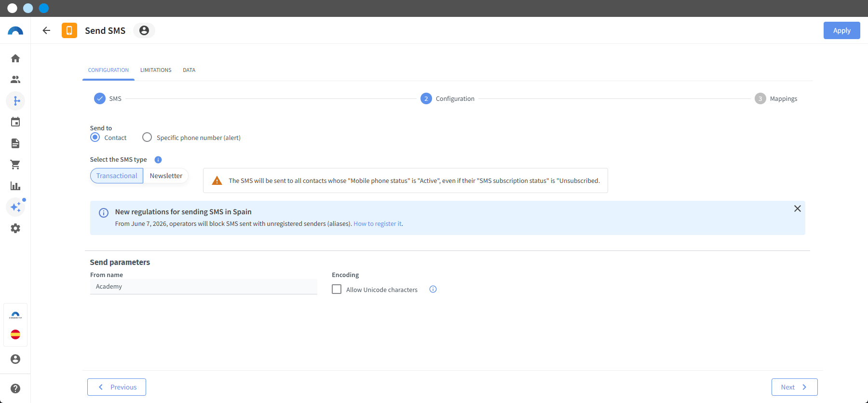The height and width of the screenshot is (403, 868).
Task: Open the Calendar icon in sidebar
Action: (x=15, y=122)
